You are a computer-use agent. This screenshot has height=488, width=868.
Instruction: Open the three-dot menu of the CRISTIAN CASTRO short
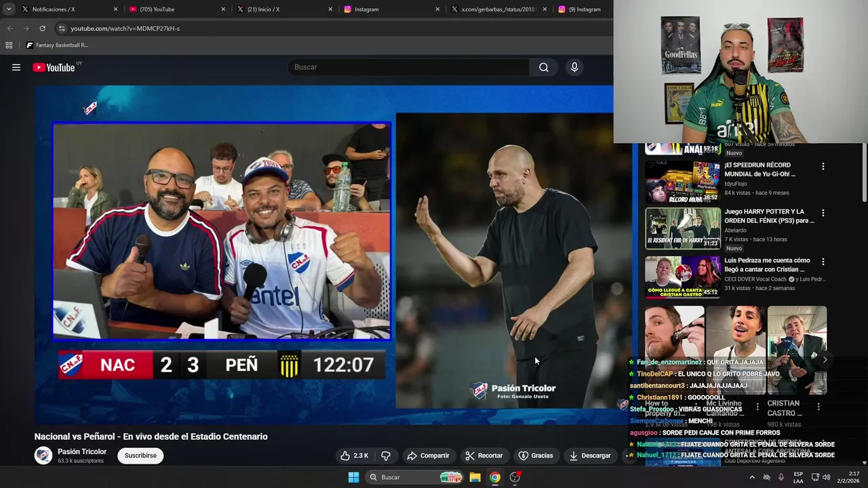pos(818,407)
